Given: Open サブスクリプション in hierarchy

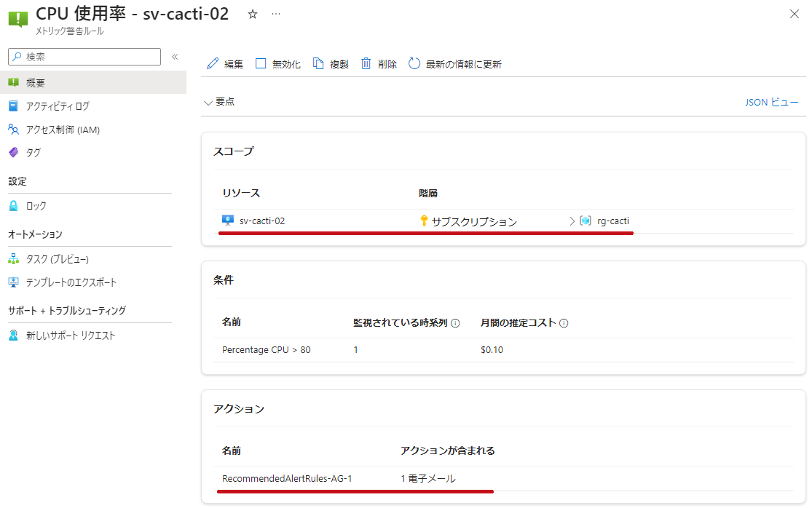Looking at the screenshot, I should [x=474, y=221].
